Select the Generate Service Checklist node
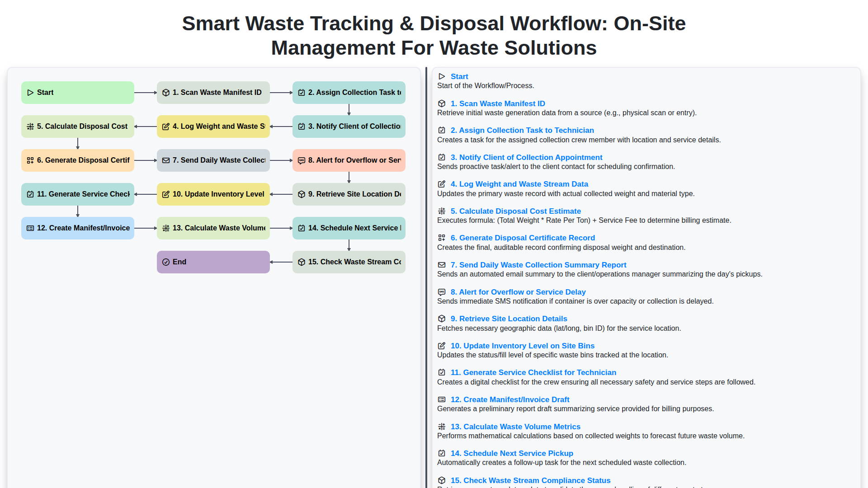 point(77,194)
